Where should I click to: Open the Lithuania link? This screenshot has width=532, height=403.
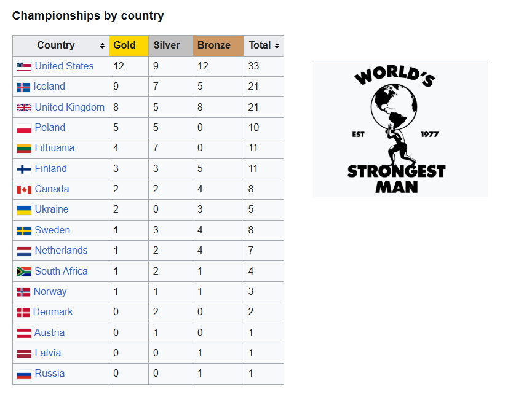coord(55,148)
